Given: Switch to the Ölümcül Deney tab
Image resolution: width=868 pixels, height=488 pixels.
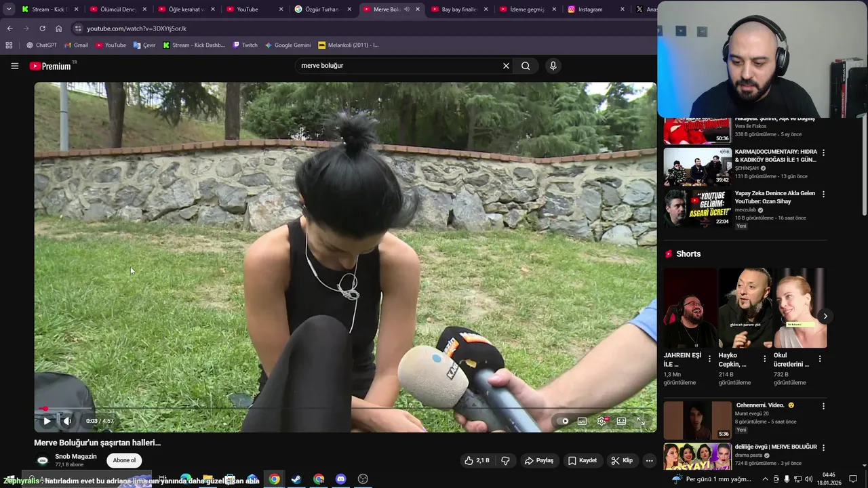Looking at the screenshot, I should point(117,9).
